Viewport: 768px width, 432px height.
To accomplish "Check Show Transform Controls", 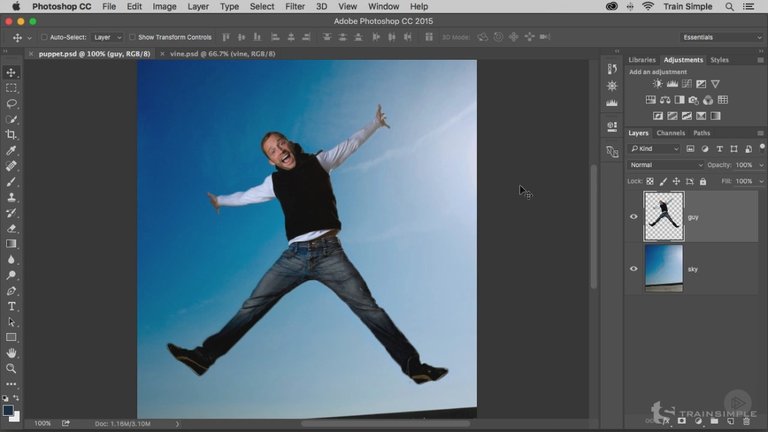I will tap(132, 37).
